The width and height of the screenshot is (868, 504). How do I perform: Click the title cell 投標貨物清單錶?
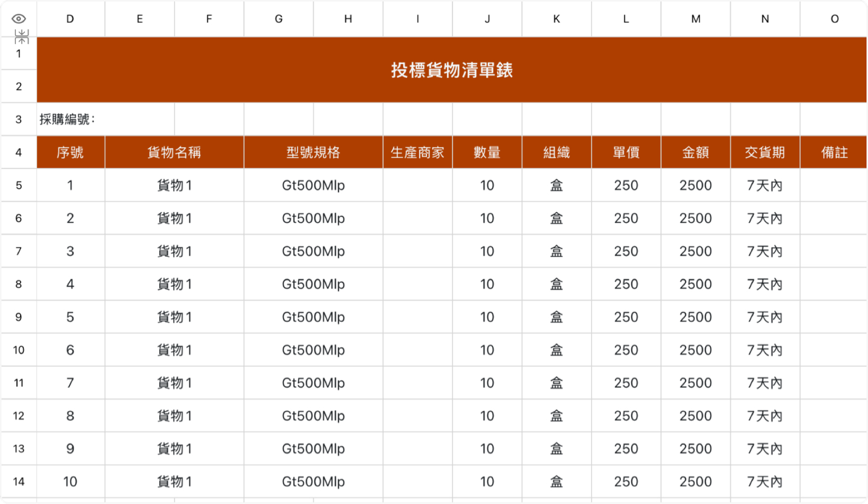click(x=451, y=70)
